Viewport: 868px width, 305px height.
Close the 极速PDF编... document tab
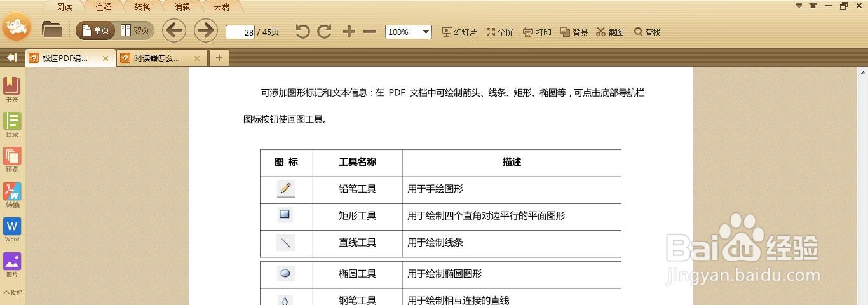click(x=105, y=58)
